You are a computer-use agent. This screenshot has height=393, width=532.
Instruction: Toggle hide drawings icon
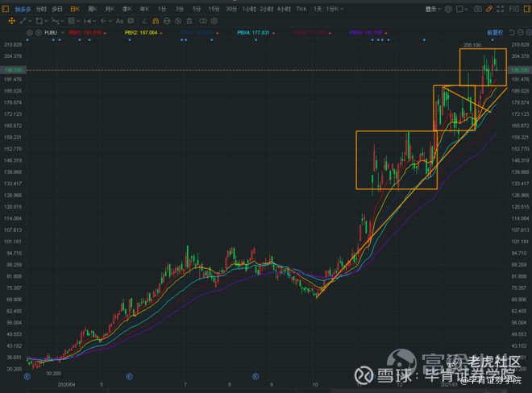(178, 22)
